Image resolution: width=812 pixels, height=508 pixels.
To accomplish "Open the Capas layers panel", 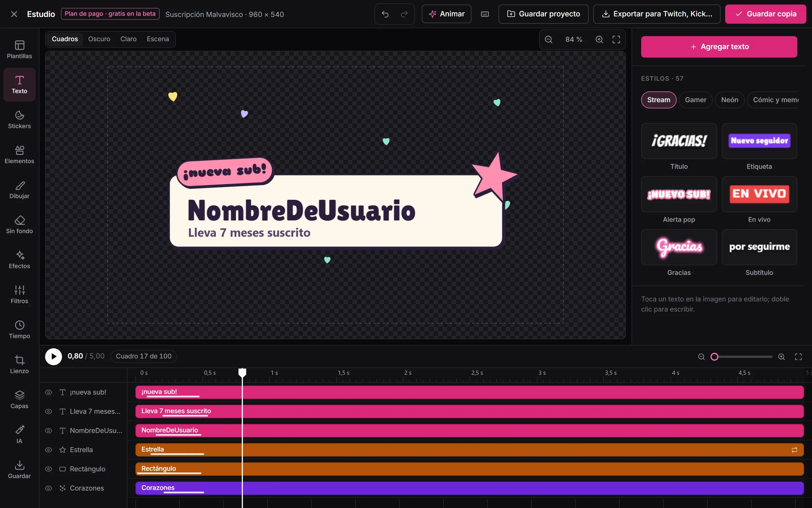I will [x=19, y=399].
